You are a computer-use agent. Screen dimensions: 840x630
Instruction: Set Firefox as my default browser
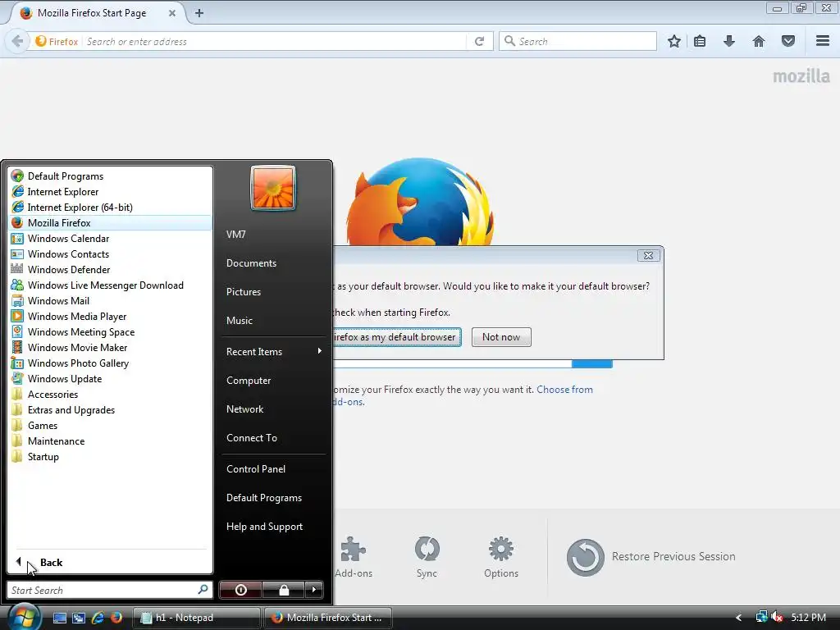pos(396,337)
